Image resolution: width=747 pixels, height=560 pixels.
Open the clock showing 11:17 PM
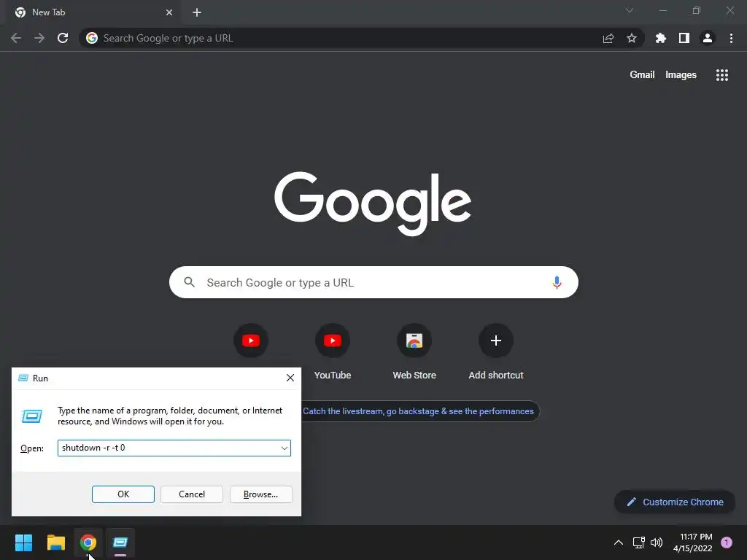(x=693, y=542)
